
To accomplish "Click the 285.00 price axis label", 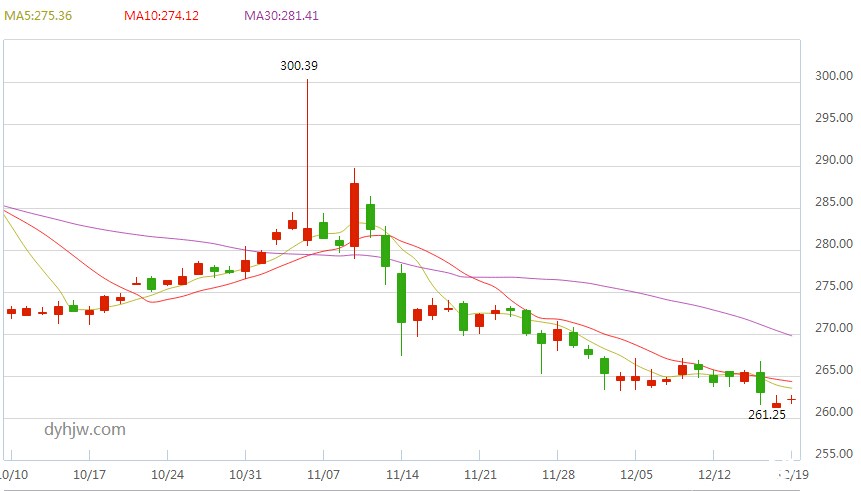I will pos(832,202).
